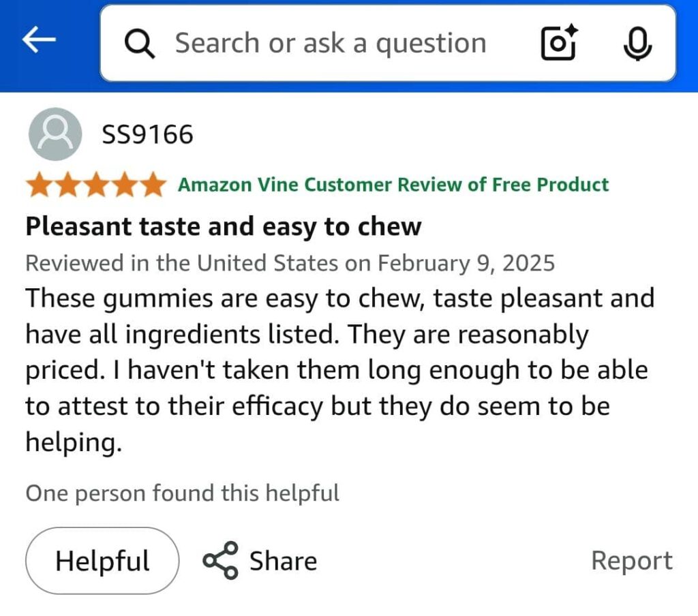Viewport: 698px width, 616px height.
Task: Click the first orange rating star
Action: [40, 185]
